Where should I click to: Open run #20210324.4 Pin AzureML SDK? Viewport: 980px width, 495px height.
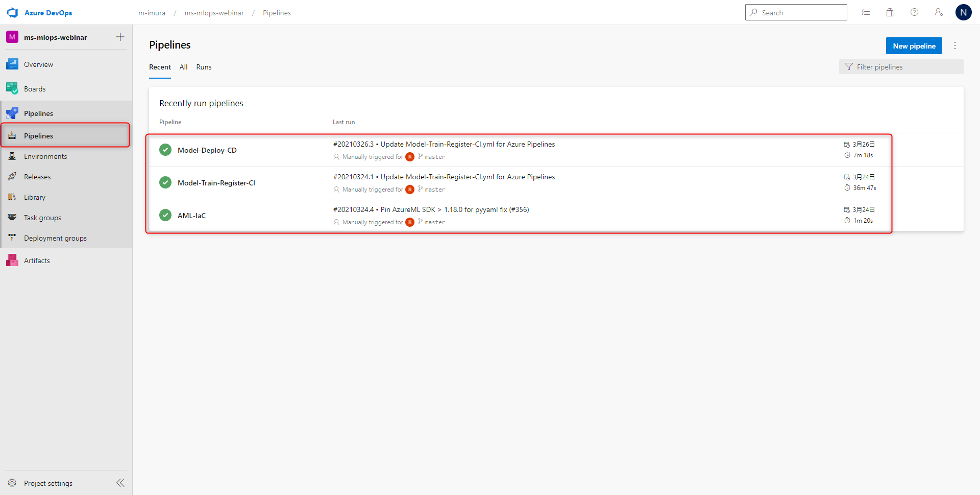(x=431, y=210)
